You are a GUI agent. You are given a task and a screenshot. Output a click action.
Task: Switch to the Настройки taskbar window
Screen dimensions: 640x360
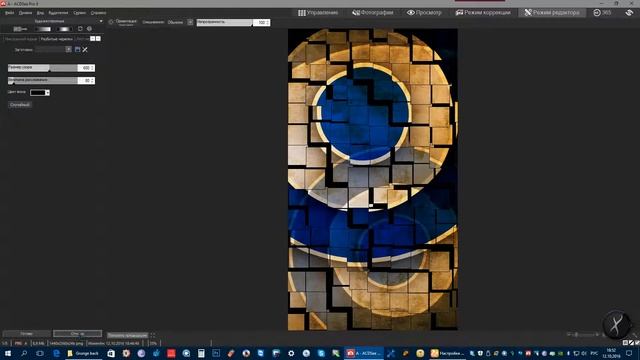click(x=448, y=353)
